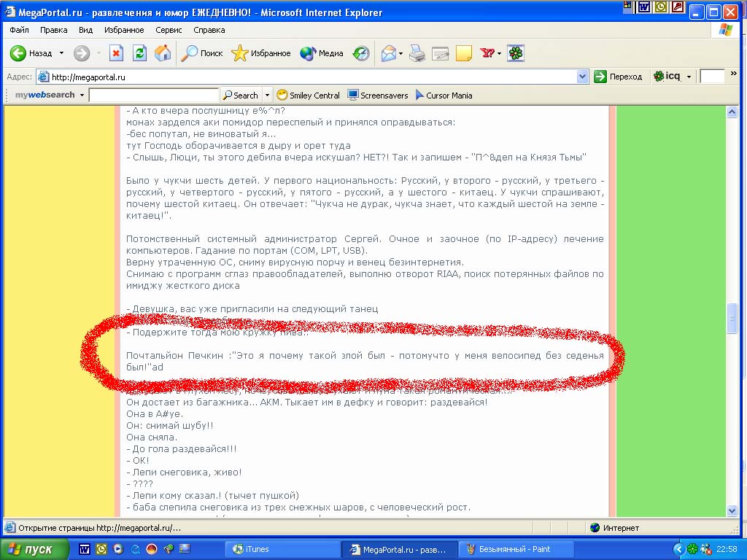Click the Print icon in toolbar
Screen dimensions: 747x560
pyautogui.click(x=417, y=53)
